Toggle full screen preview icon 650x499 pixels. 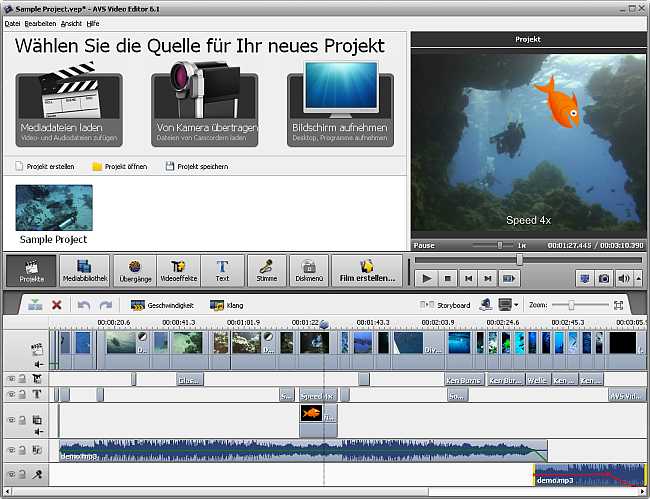585,279
